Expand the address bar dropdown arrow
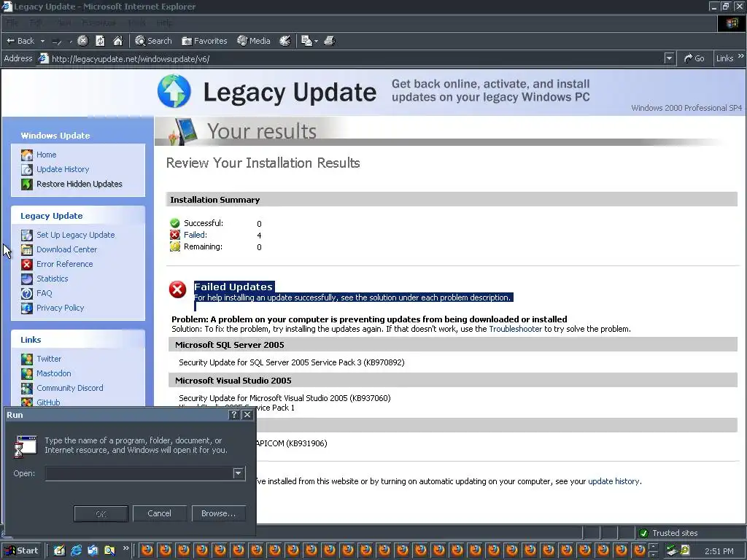 [x=670, y=58]
